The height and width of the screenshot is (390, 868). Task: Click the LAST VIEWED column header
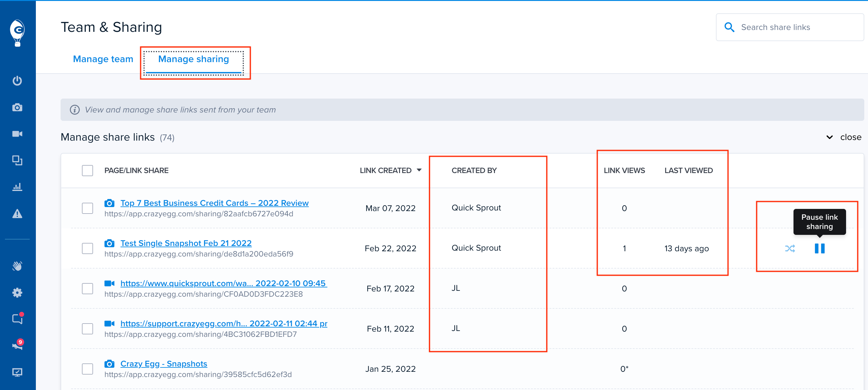(688, 170)
